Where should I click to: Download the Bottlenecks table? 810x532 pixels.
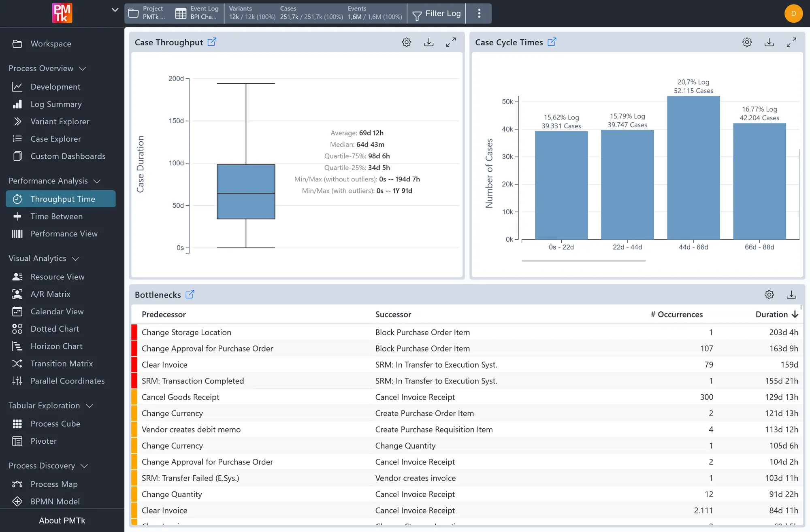(x=791, y=295)
